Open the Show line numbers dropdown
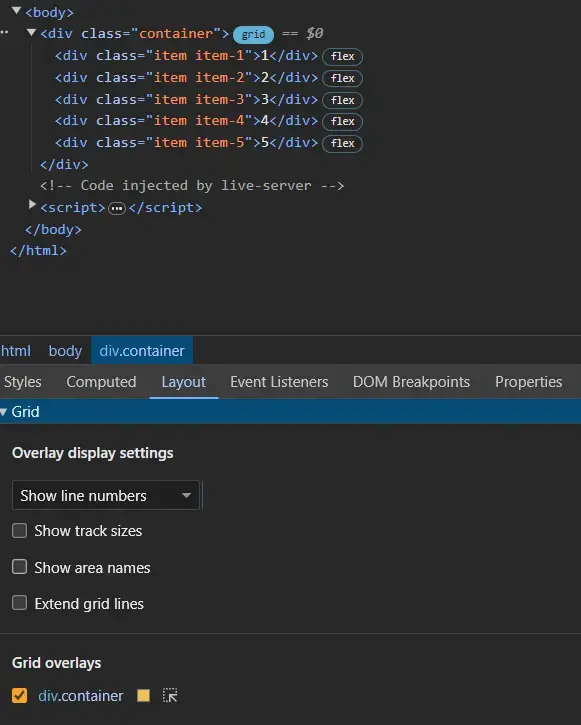Viewport: 581px width, 725px height. click(106, 495)
